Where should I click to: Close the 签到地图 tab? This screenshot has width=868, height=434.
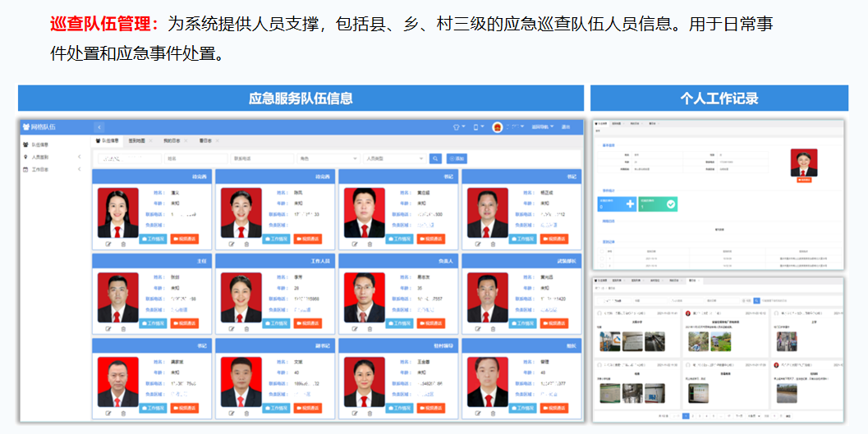(150, 141)
